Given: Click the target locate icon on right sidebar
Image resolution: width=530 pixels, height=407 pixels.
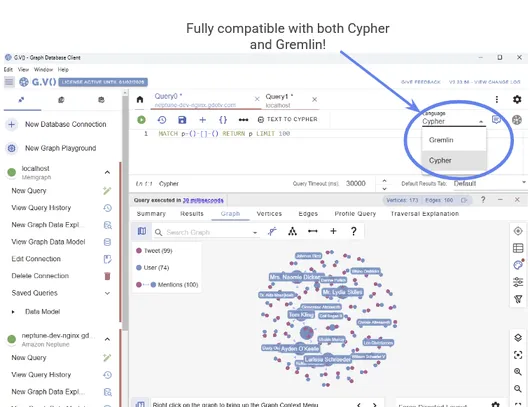Looking at the screenshot, I should click(518, 231).
